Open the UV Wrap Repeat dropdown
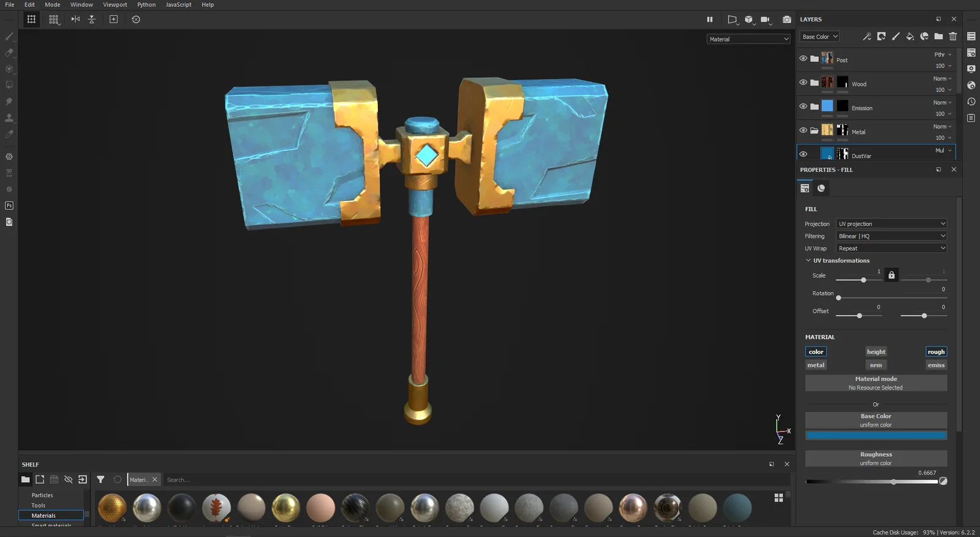 pos(892,248)
